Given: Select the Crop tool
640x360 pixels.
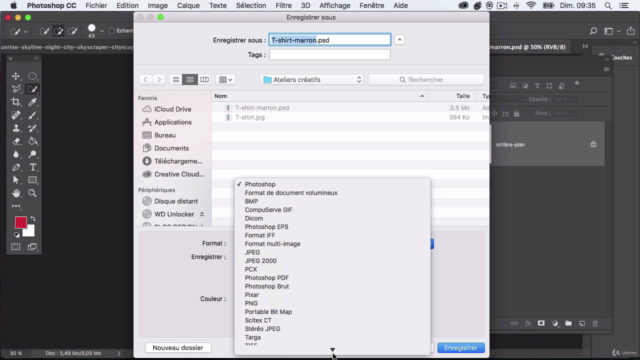Looking at the screenshot, I should (x=16, y=102).
